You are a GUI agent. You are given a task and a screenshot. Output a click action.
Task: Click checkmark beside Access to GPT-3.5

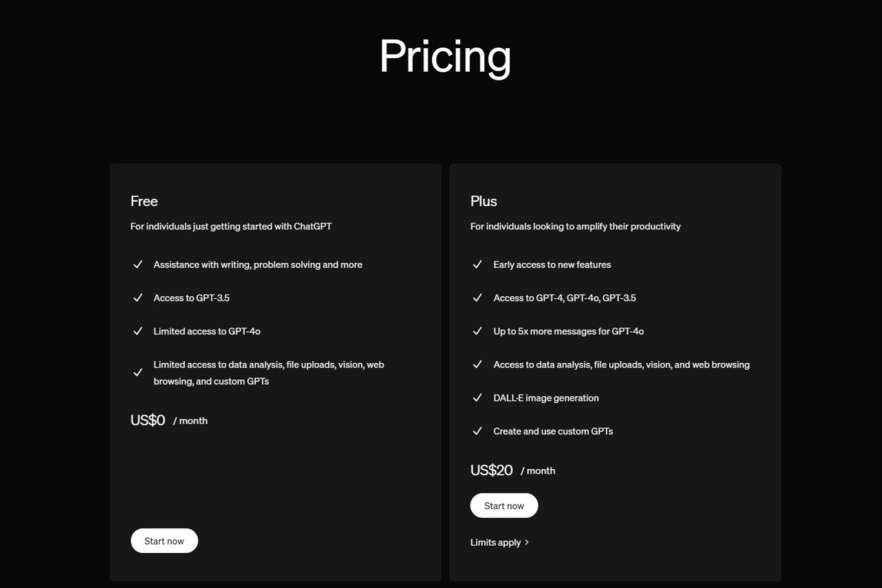(138, 298)
